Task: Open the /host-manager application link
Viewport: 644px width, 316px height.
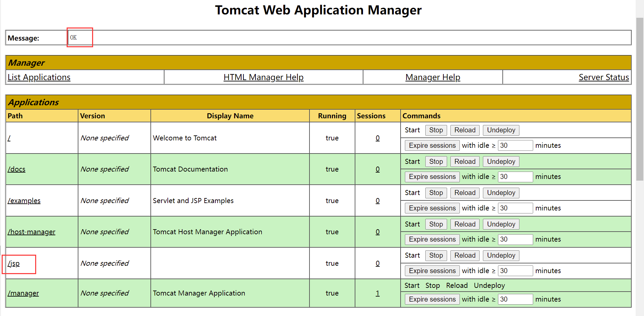Action: 31,232
